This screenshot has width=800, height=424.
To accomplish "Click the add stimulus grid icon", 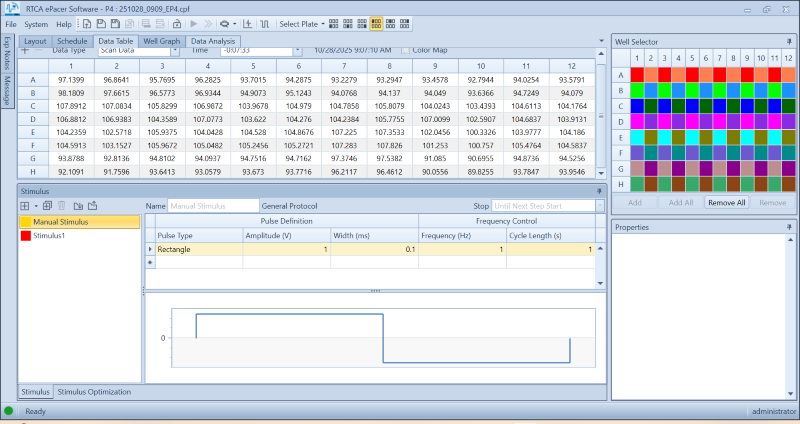I will tap(24, 205).
